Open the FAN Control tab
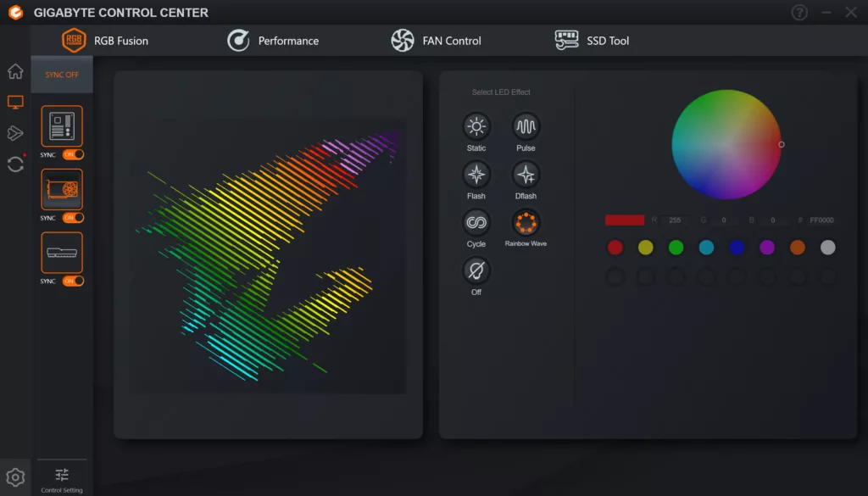This screenshot has height=496, width=868. [437, 41]
